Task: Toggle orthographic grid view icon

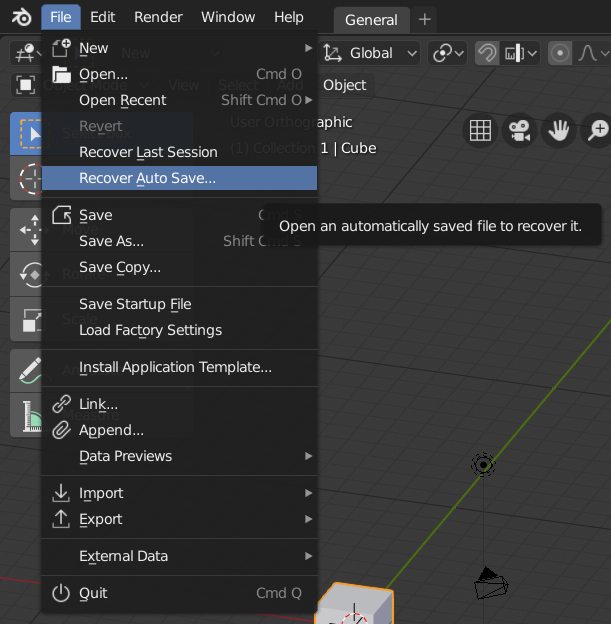Action: tap(480, 130)
